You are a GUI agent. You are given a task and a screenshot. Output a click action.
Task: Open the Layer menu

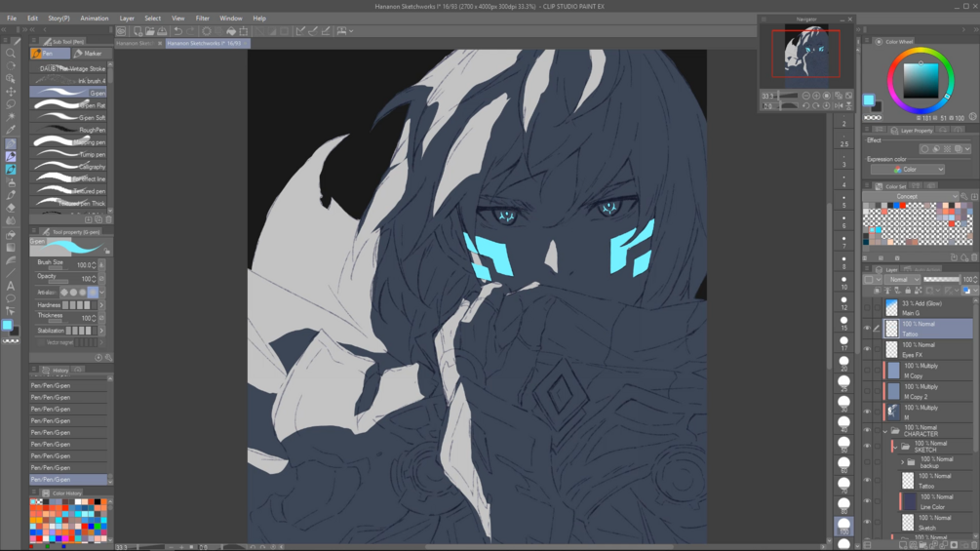pos(127,19)
